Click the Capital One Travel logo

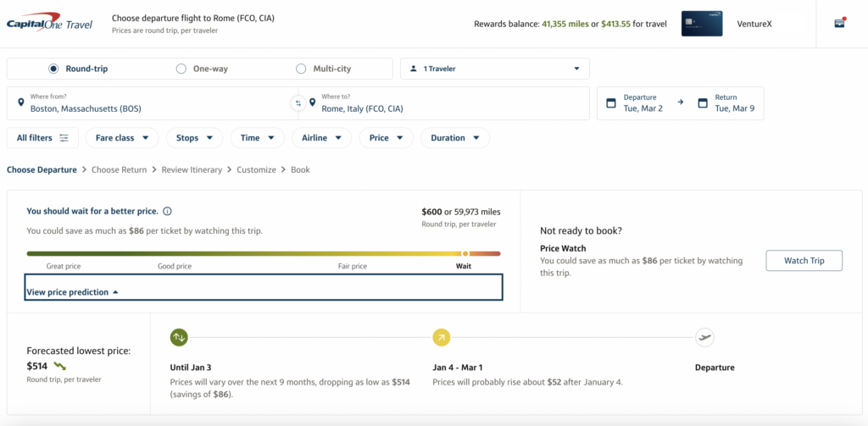[x=49, y=25]
